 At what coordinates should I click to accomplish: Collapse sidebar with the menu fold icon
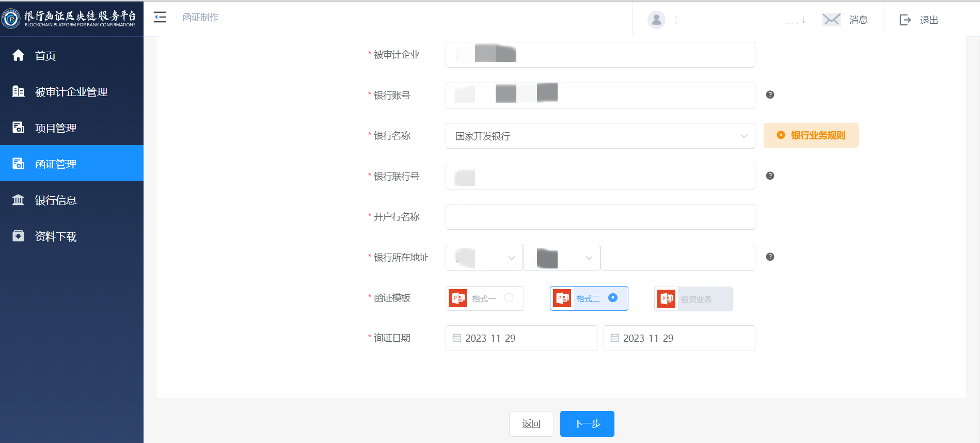click(160, 17)
